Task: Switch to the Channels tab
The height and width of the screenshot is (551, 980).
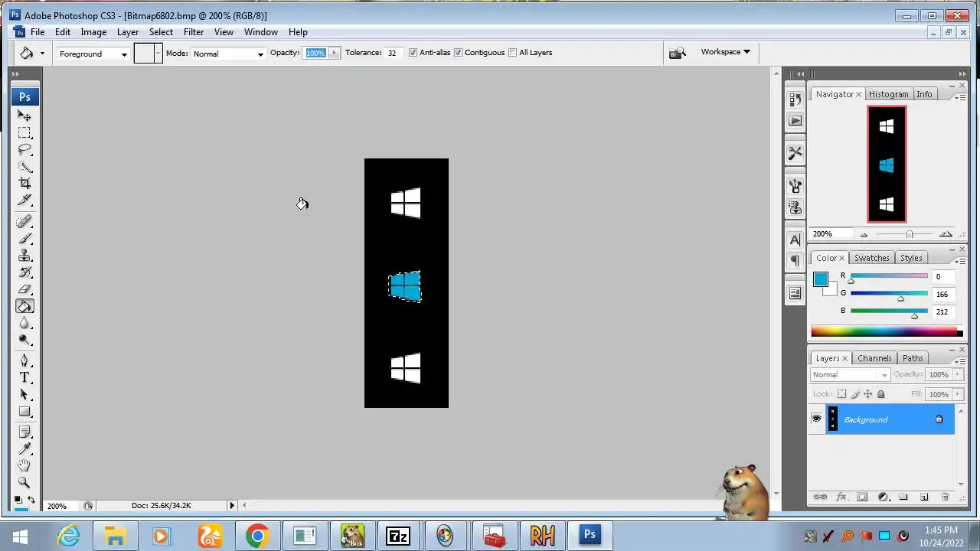Action: tap(874, 358)
